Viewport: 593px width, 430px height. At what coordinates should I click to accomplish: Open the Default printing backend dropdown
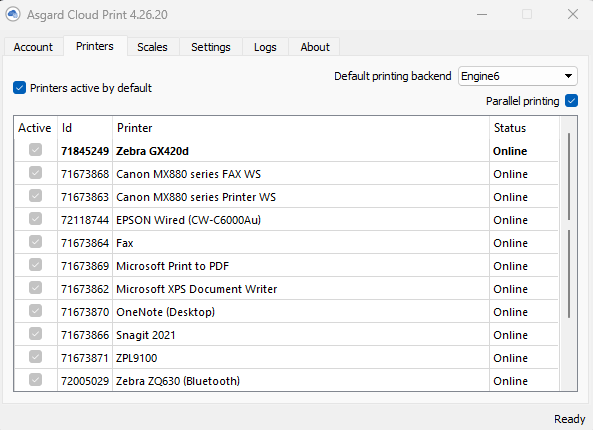coord(518,76)
